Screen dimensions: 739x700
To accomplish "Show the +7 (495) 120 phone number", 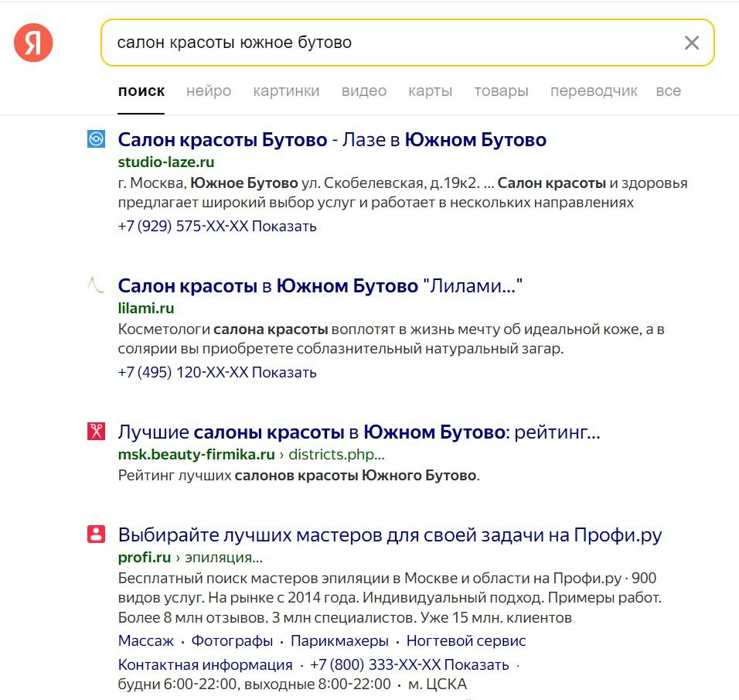I will tap(216, 372).
